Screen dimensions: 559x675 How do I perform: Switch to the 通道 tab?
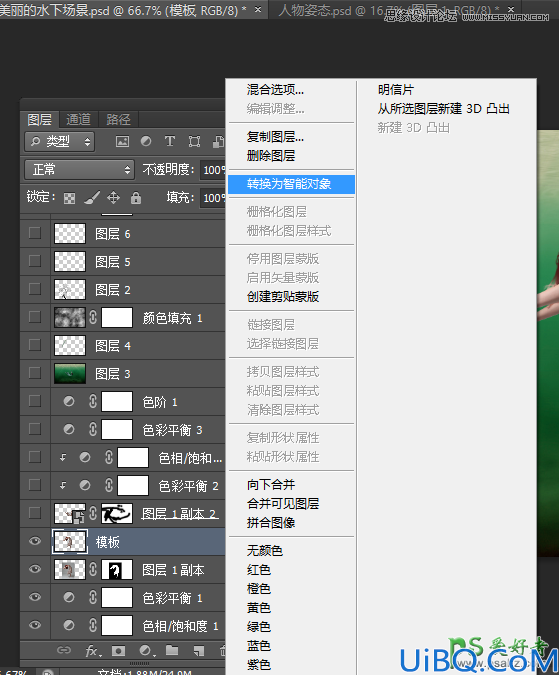[x=78, y=119]
